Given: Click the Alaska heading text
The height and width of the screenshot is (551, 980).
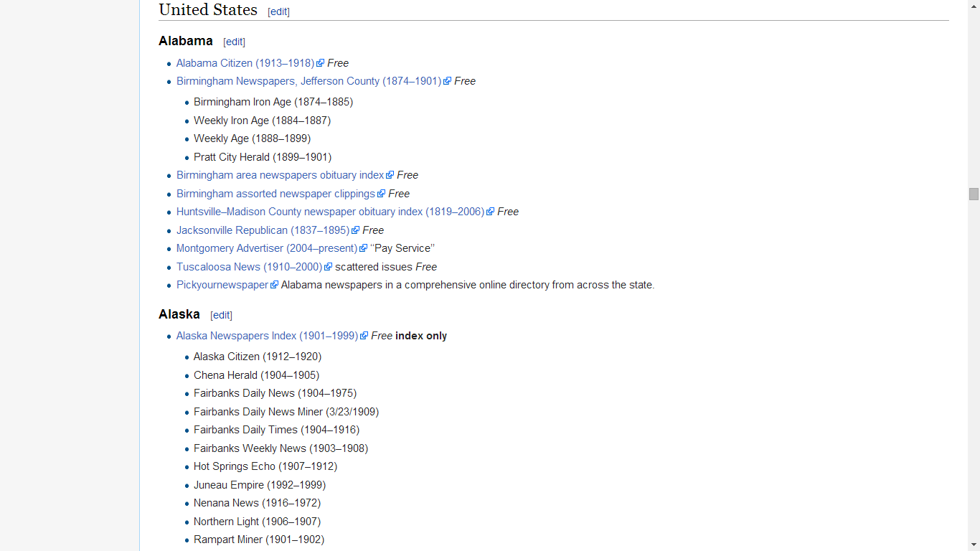Looking at the screenshot, I should point(179,314).
